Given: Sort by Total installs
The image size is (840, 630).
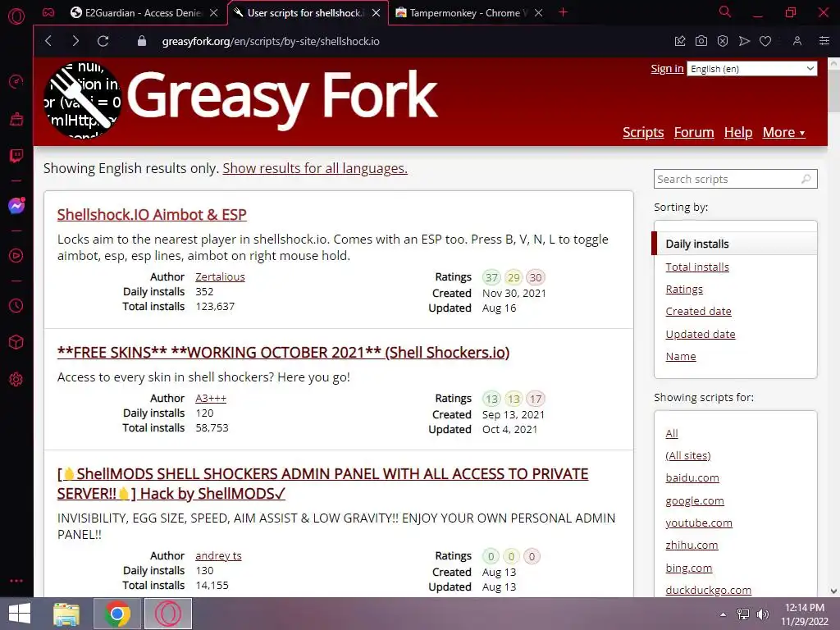Looking at the screenshot, I should (697, 267).
